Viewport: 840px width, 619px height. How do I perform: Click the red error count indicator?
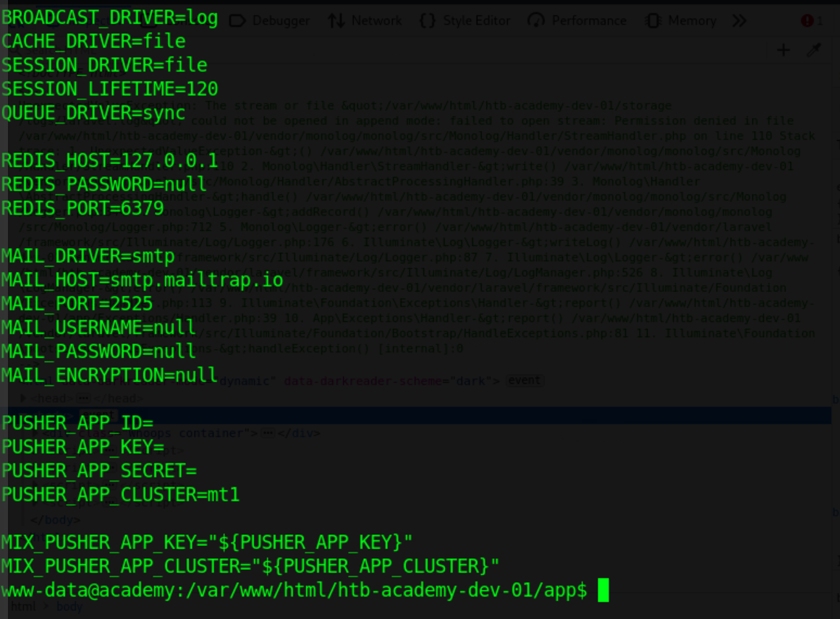(x=812, y=21)
